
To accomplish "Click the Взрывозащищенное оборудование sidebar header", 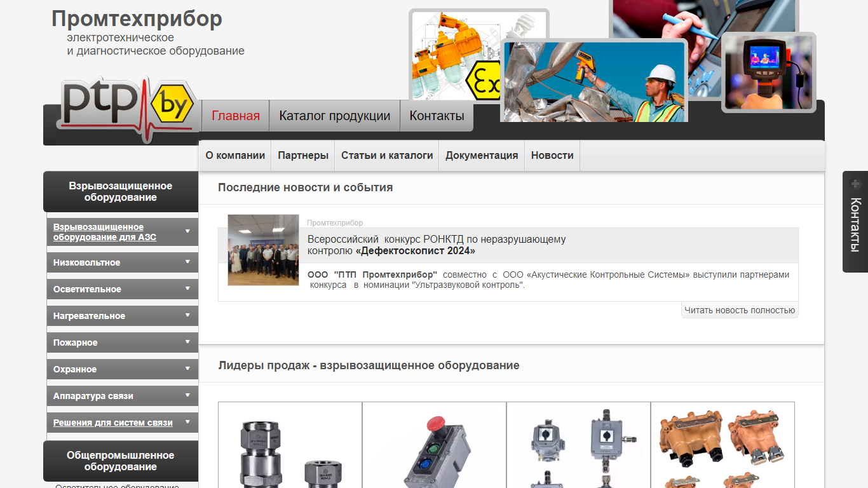I will coord(121,191).
